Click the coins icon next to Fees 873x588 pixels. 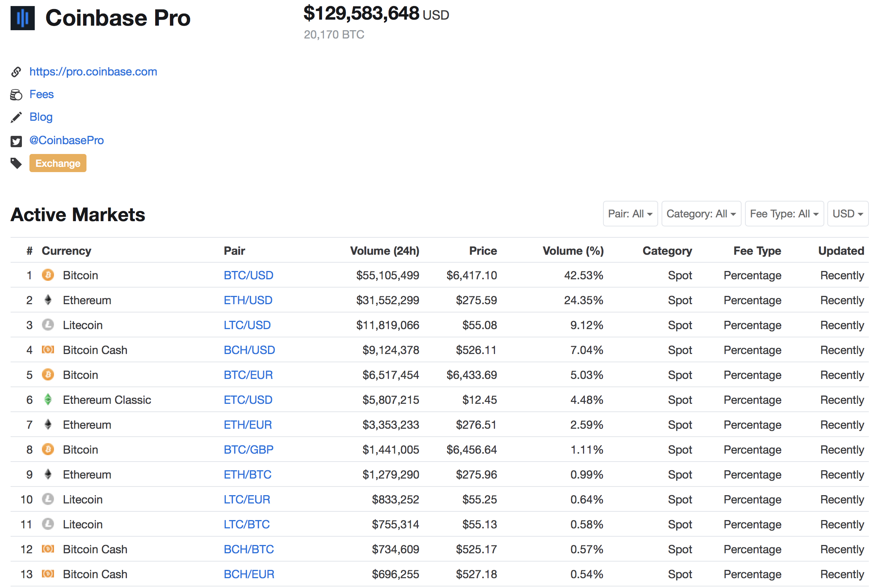[16, 95]
